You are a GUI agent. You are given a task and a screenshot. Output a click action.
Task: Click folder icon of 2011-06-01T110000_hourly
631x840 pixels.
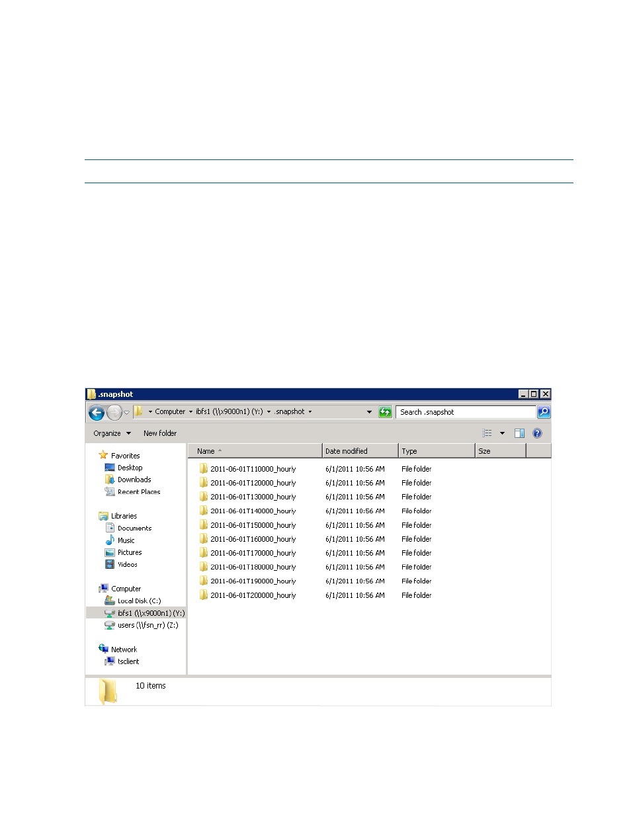tap(204, 468)
